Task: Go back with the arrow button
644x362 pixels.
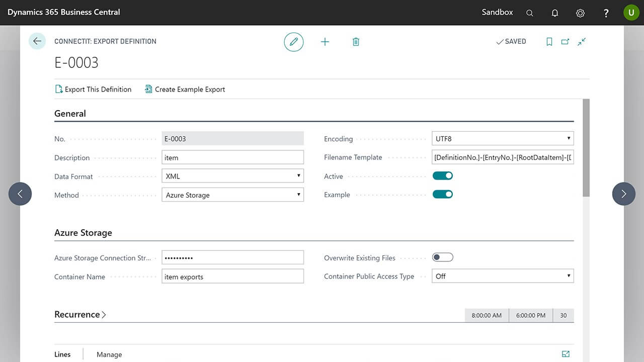Action: coord(37,41)
